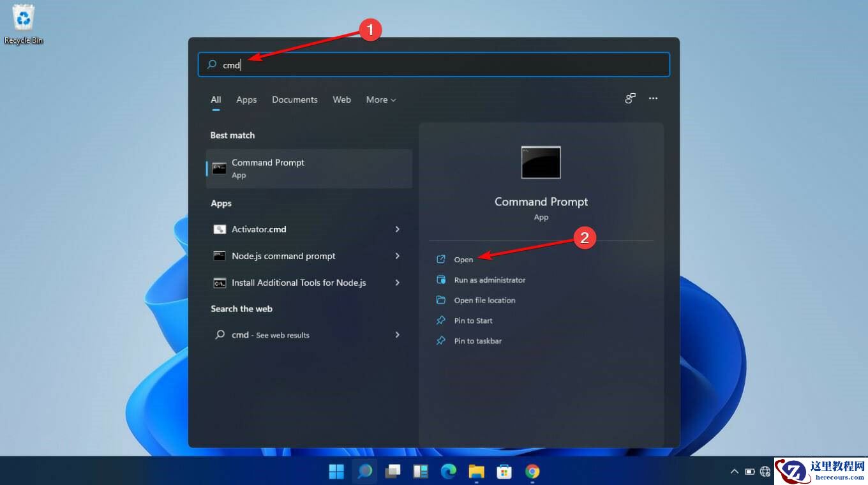The image size is (868, 485).
Task: Open the More filter dropdown
Action: pos(380,100)
